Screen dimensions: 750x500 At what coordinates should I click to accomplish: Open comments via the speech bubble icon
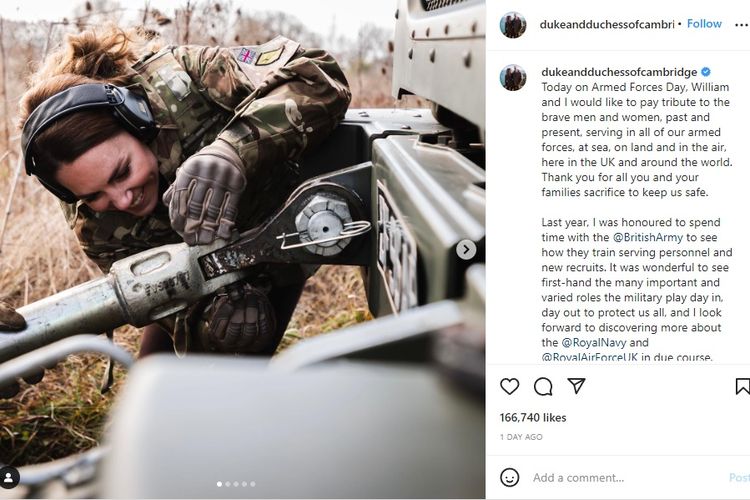click(x=543, y=386)
